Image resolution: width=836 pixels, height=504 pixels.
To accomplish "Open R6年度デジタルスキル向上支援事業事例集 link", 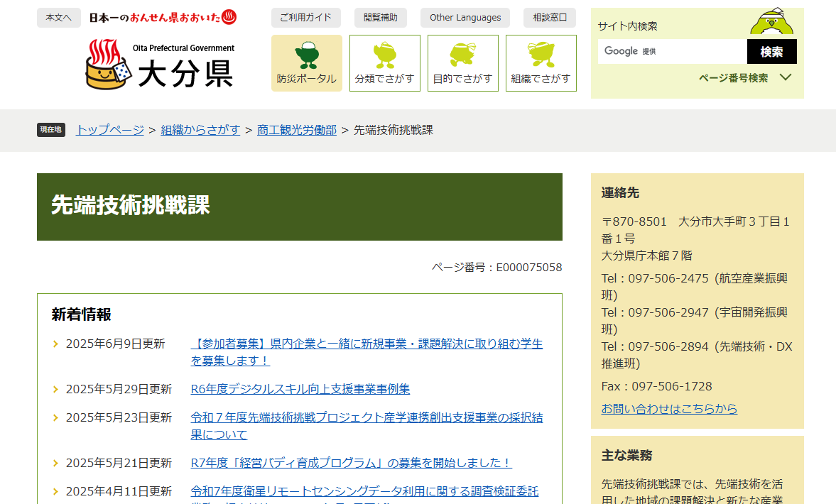I will (300, 390).
